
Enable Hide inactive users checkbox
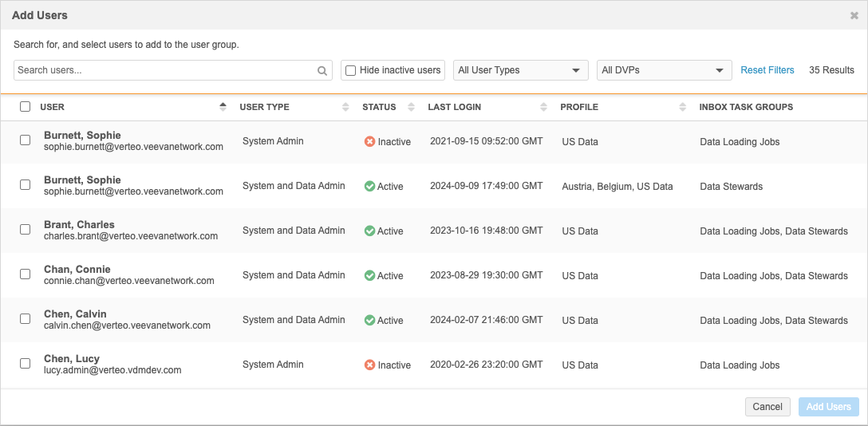click(350, 70)
